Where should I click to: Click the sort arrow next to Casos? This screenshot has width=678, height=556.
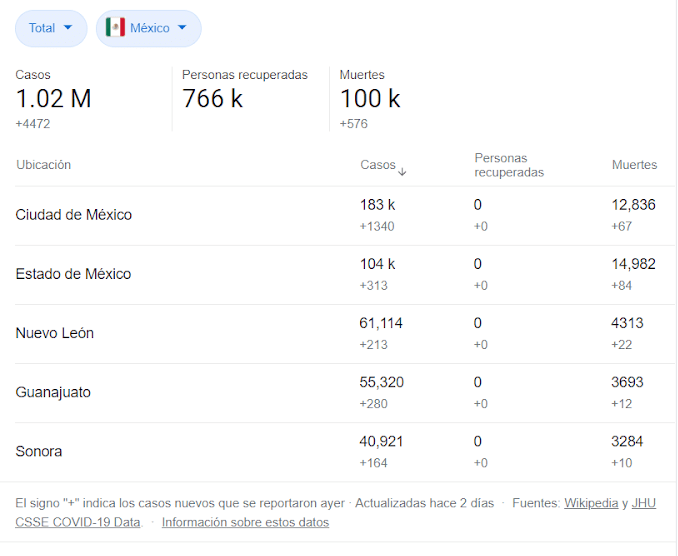pos(402,171)
